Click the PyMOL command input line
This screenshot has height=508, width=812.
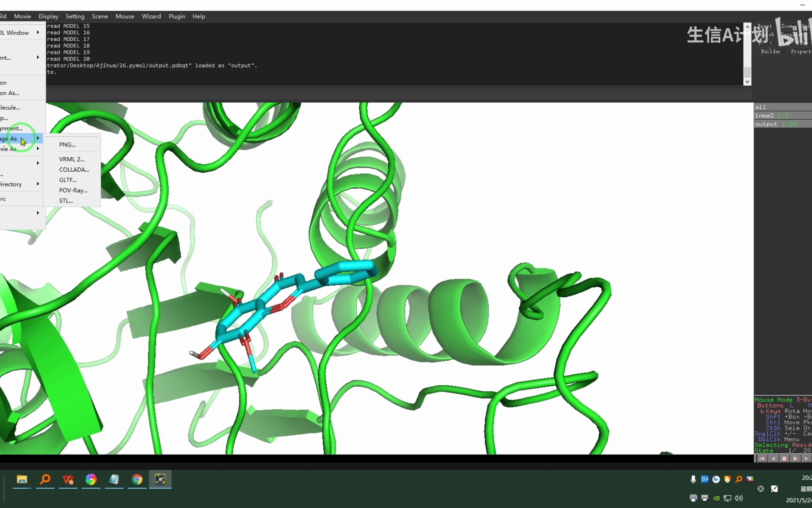pyautogui.click(x=399, y=94)
